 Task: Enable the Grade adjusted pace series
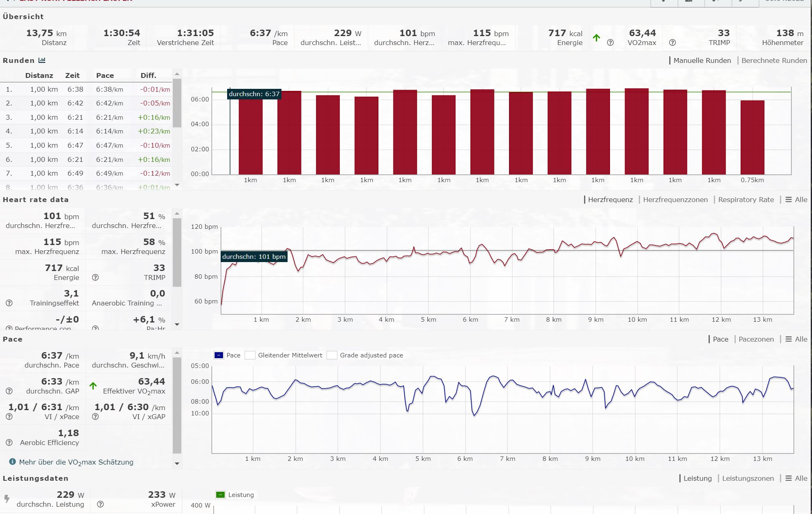coord(332,355)
